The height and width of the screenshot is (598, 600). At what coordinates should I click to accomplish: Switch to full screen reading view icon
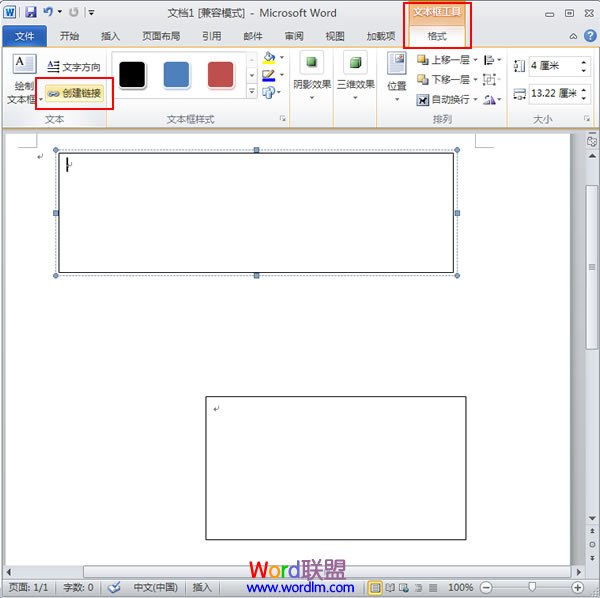pos(390,587)
